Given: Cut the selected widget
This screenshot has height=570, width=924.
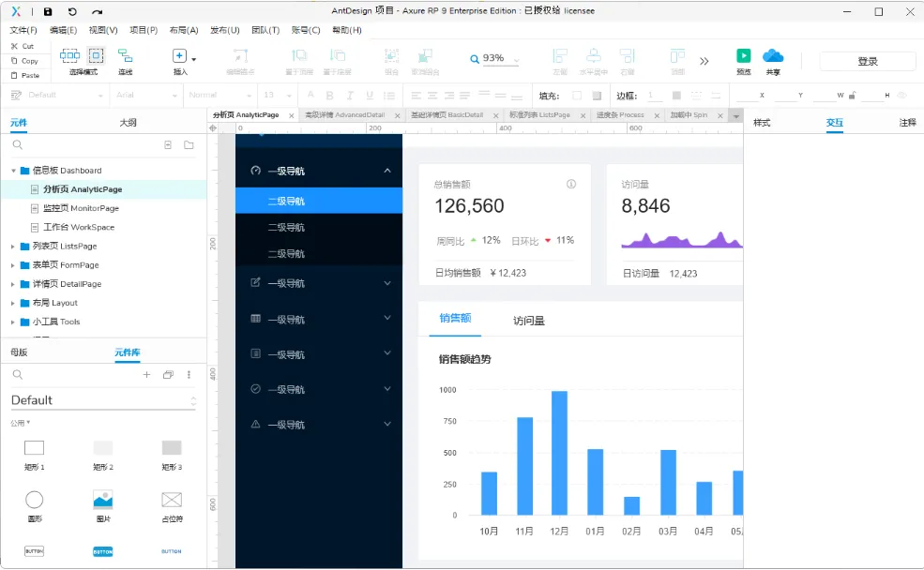Looking at the screenshot, I should tap(23, 46).
